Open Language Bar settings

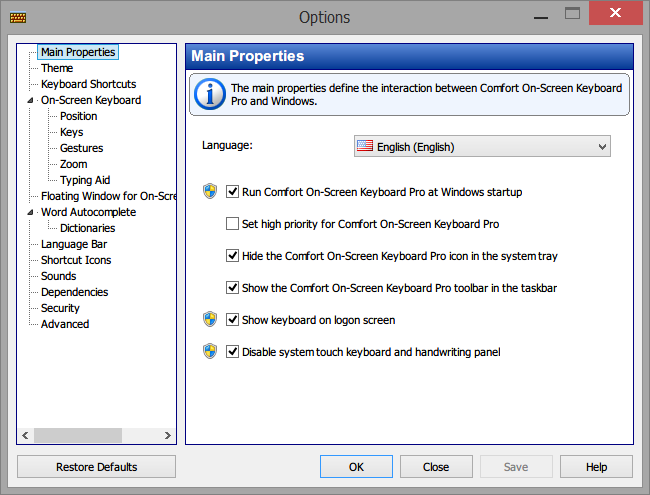(x=74, y=244)
